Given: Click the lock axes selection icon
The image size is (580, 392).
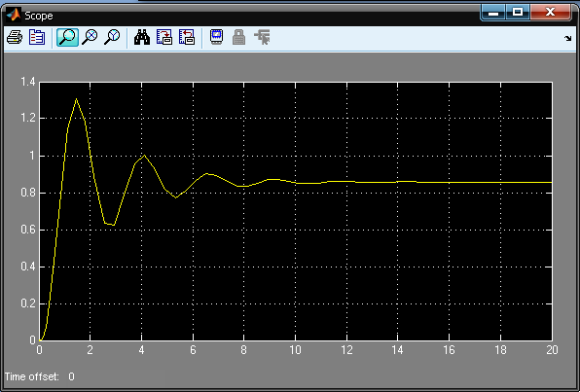Looking at the screenshot, I should click(x=239, y=37).
